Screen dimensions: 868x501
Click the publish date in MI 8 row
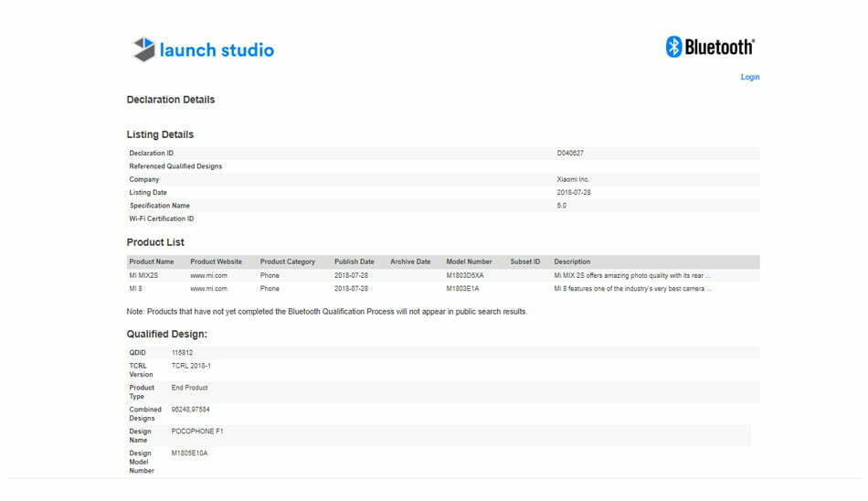point(351,289)
